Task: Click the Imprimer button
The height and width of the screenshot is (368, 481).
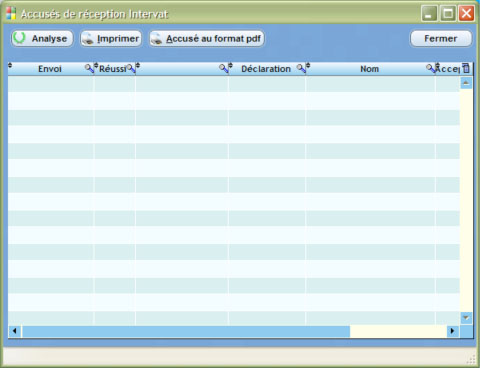Action: tap(111, 39)
